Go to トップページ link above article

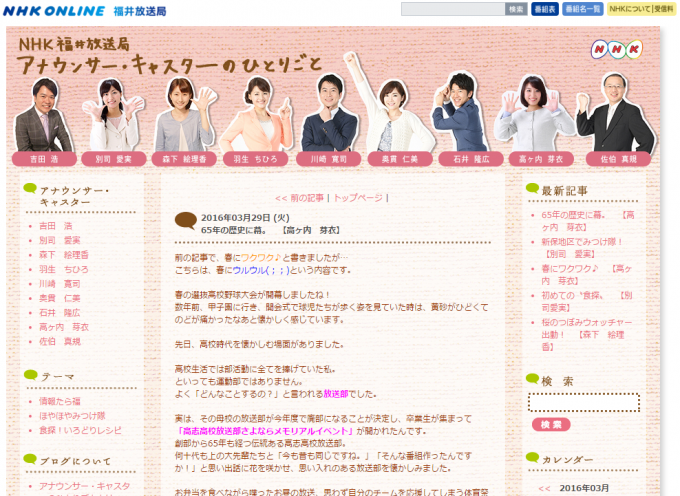coord(358,198)
